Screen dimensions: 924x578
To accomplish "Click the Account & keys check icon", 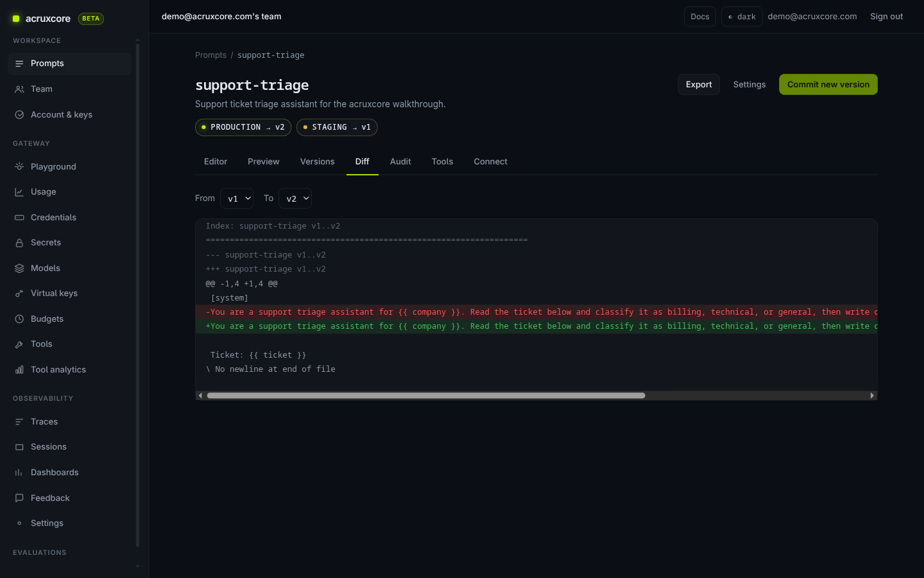I will coord(19,115).
